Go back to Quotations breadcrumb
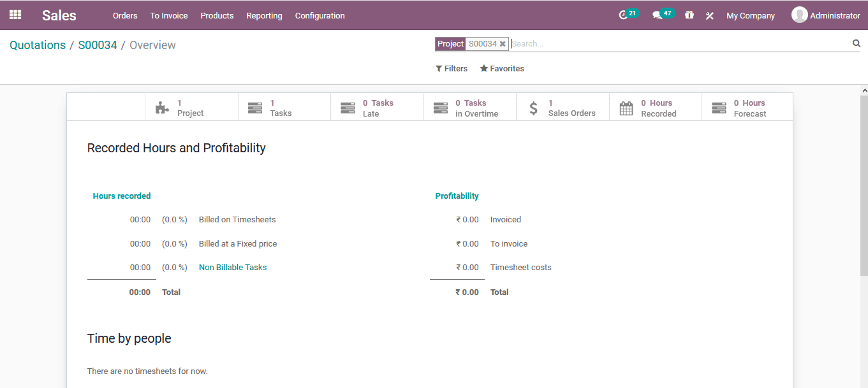 [x=38, y=45]
